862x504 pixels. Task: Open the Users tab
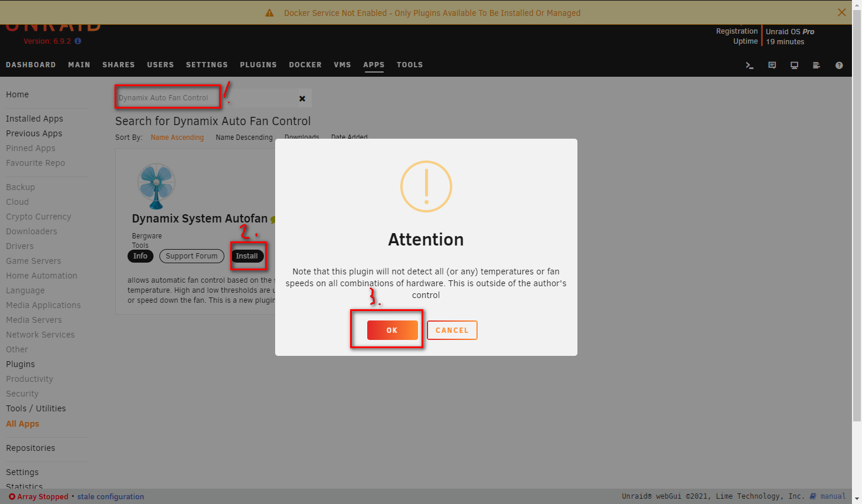coord(161,65)
